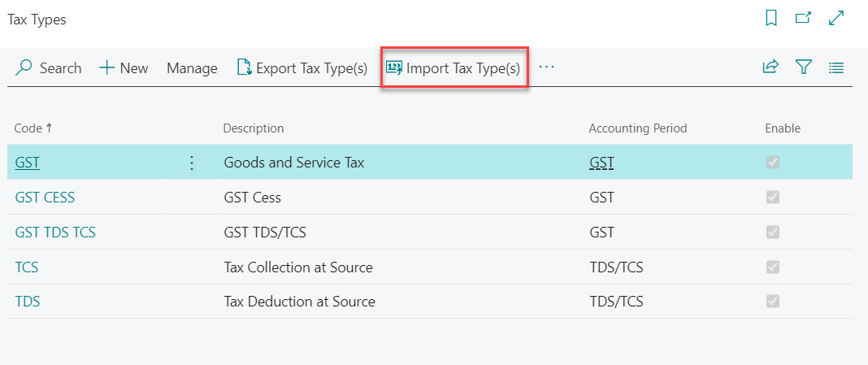
Task: Open the GST TDS TCS link
Action: (x=55, y=232)
